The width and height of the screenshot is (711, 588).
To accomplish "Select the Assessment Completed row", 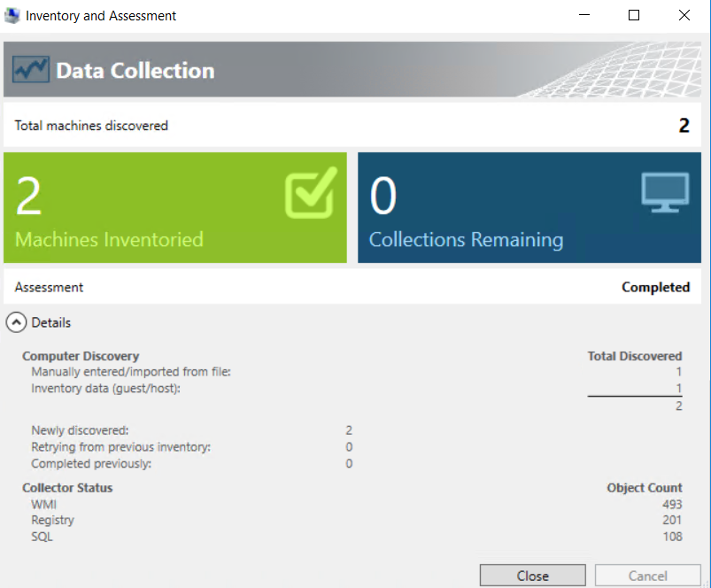I will coord(354,287).
